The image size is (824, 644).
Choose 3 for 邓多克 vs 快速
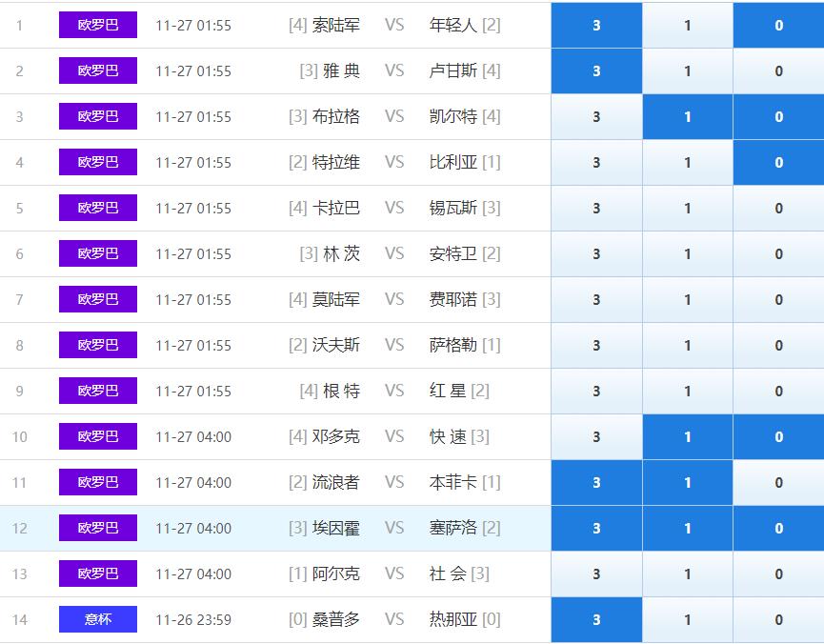tap(596, 437)
